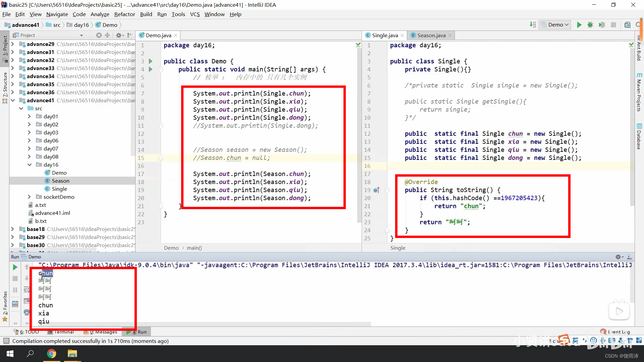
Task: Expand the advance36 module
Action: pos(12,92)
